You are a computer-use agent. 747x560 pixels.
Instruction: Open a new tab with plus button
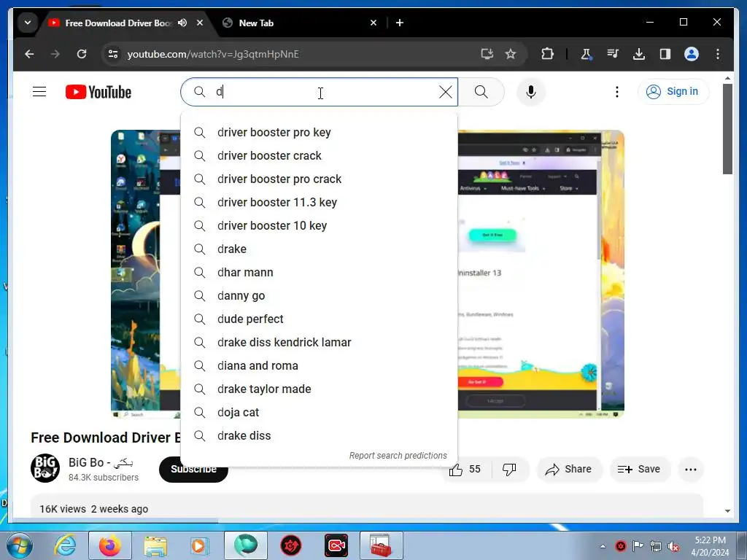point(400,23)
